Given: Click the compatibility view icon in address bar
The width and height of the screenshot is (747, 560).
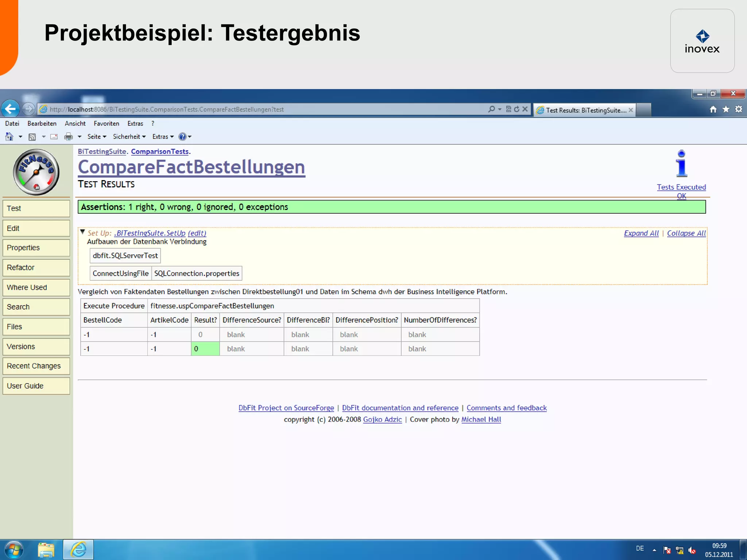Looking at the screenshot, I should click(508, 109).
